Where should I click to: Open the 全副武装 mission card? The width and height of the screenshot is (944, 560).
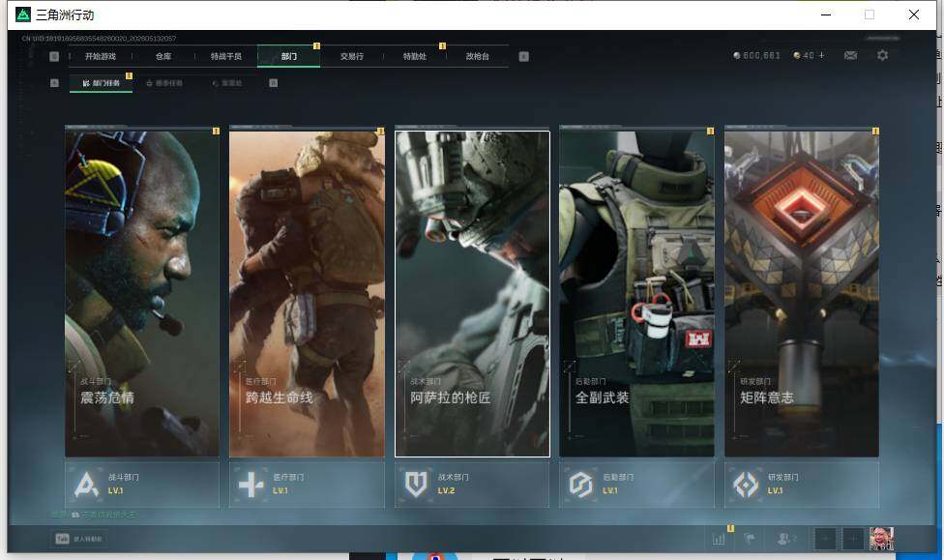[x=637, y=294]
